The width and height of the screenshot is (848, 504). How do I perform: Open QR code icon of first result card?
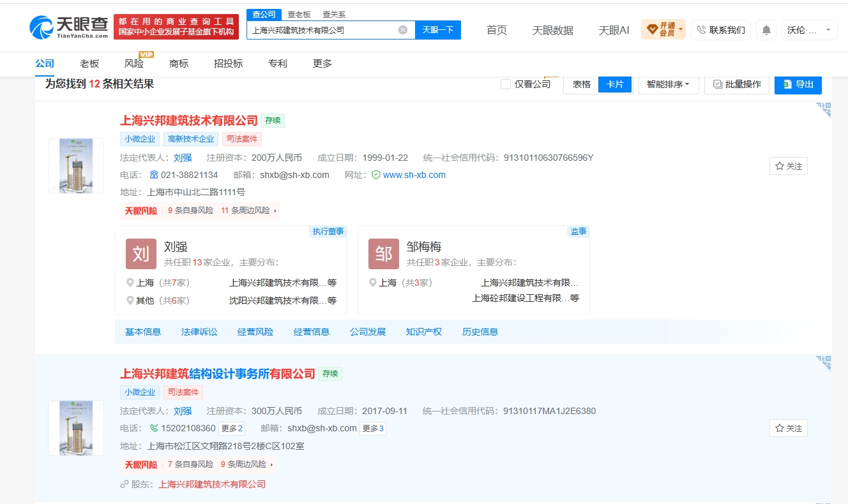(824, 110)
